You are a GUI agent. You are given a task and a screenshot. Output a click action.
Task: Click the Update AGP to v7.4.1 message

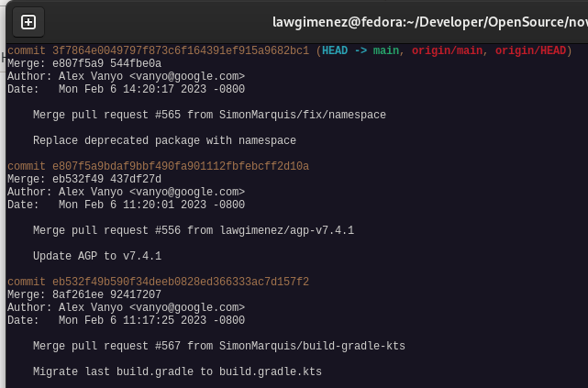[x=97, y=256]
